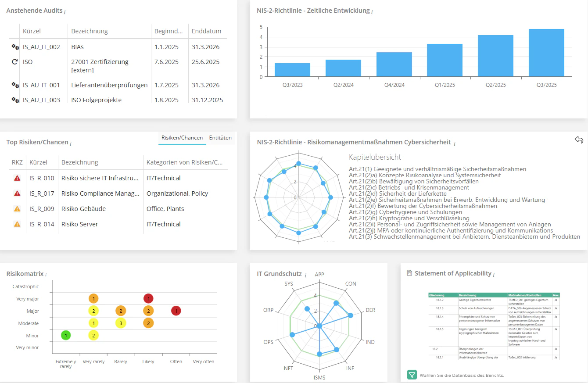Click the green bubble at Minor, Extremely rarely
Image resolution: width=588 pixels, height=383 pixels.
(x=65, y=336)
